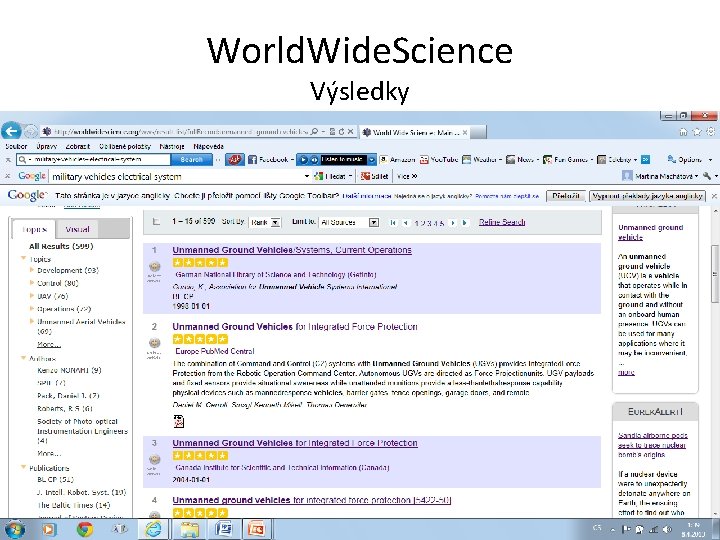This screenshot has height=540, width=720.
Task: Open result 3 Unmanned Ground Vehicles link
Action: point(295,443)
